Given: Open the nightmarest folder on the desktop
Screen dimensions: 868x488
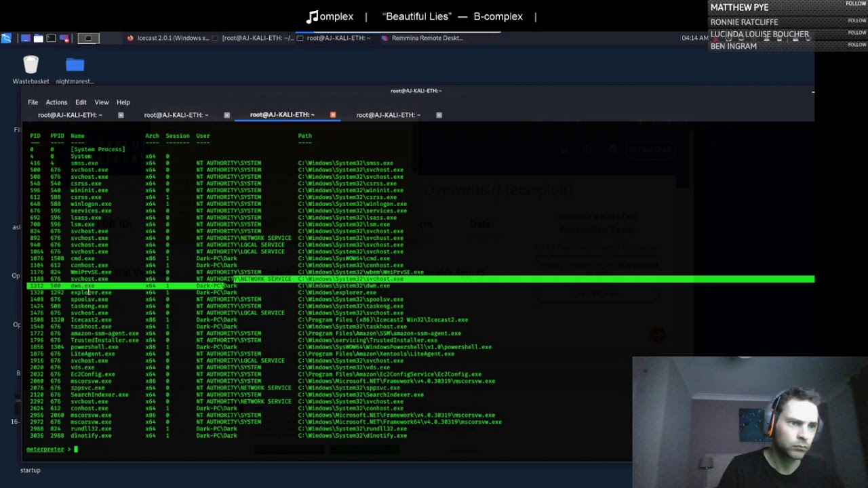Looking at the screenshot, I should (x=75, y=70).
